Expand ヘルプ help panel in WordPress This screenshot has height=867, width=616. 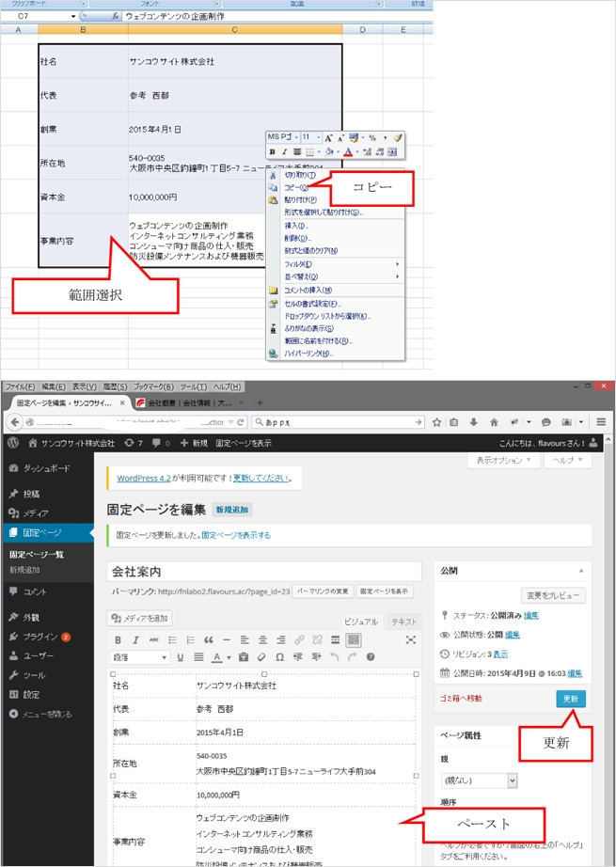click(567, 460)
